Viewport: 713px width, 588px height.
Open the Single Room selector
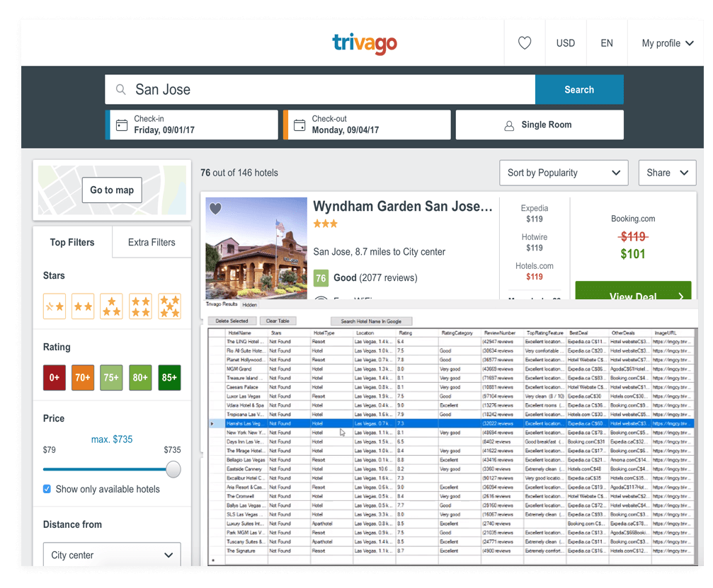point(540,125)
